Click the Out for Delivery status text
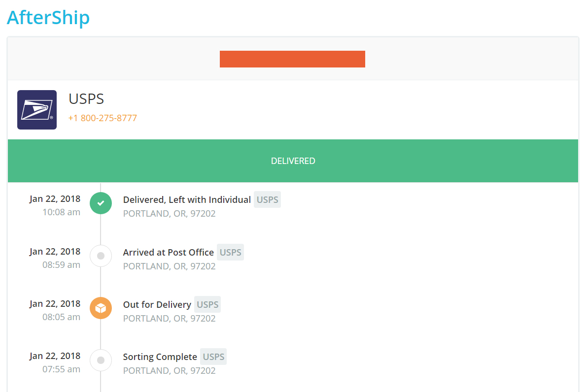 coord(157,305)
